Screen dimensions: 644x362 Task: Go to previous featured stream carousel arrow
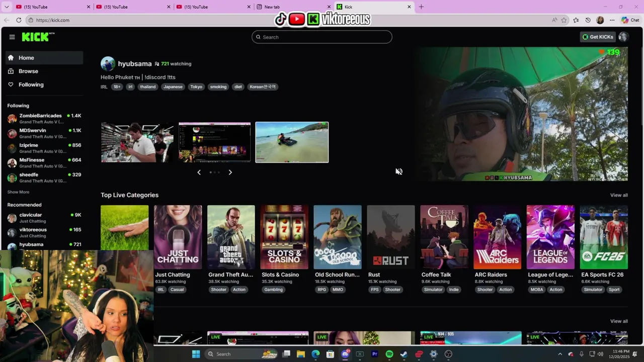pos(199,172)
